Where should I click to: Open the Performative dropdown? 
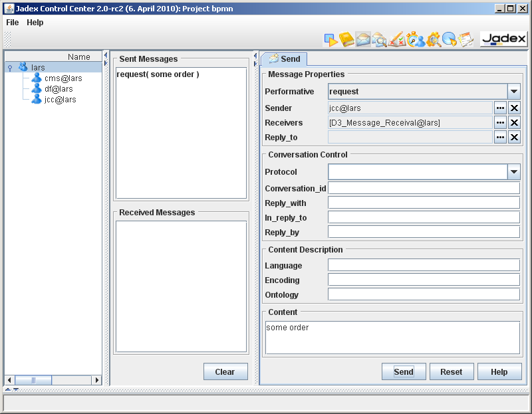(513, 92)
